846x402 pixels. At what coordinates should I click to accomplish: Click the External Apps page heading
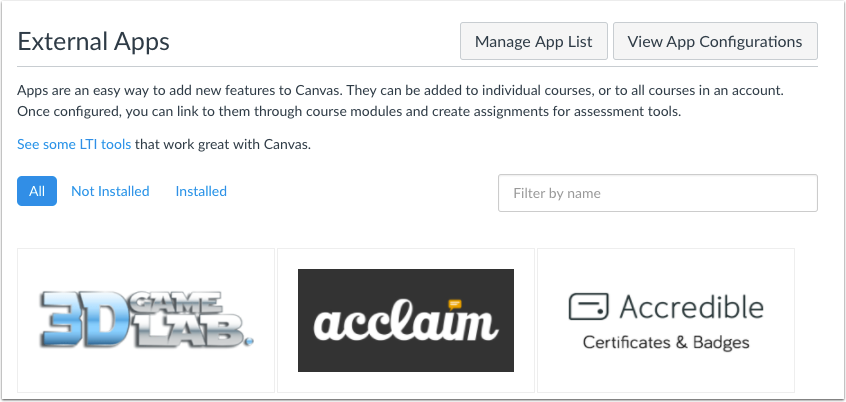coord(93,42)
